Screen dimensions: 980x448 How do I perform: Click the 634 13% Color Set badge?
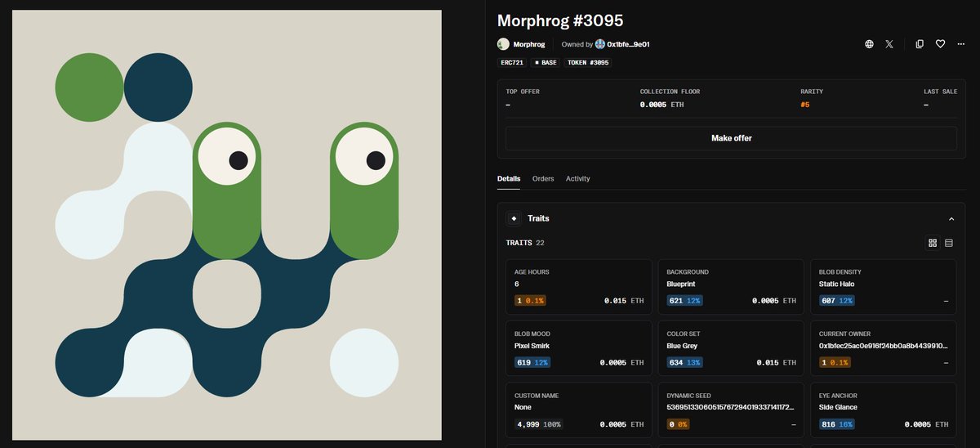[x=684, y=363]
